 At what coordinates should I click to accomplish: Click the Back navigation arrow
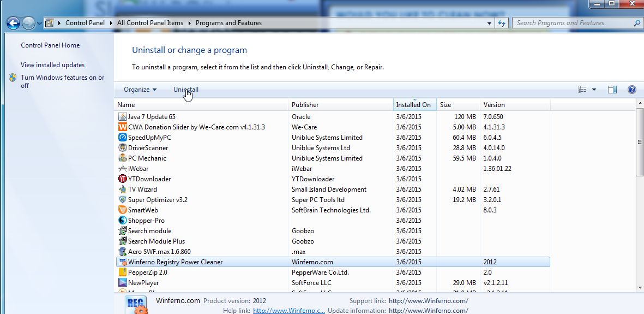pyautogui.click(x=13, y=23)
